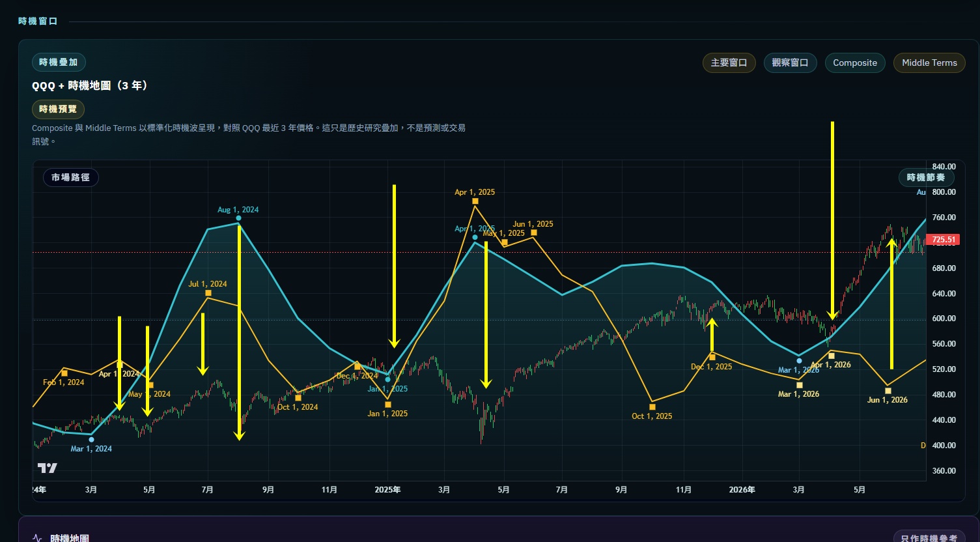Select the cyan Apr 1, 2025 Composite point
This screenshot has width=980, height=542.
pyautogui.click(x=475, y=237)
